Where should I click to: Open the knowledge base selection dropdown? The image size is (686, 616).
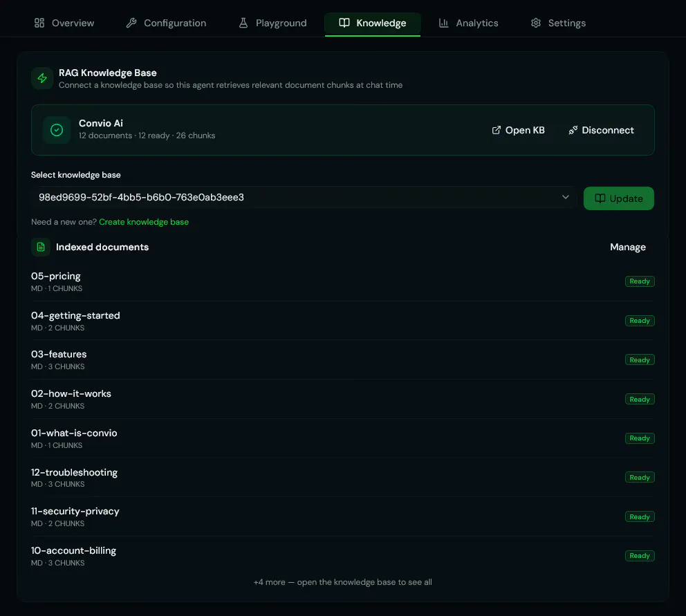[x=304, y=197]
